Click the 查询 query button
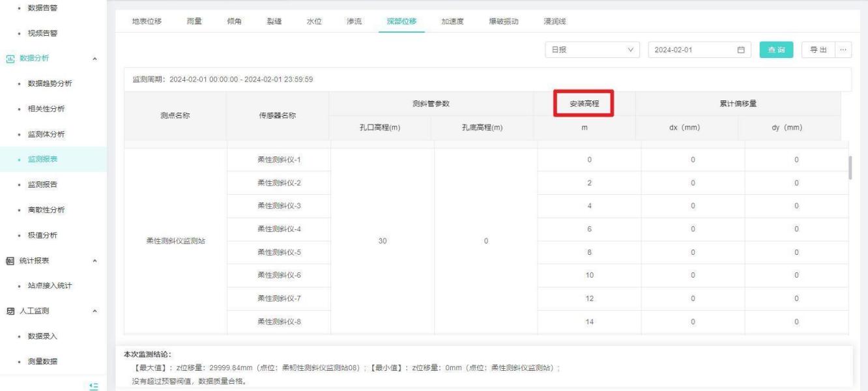868x391 pixels. (776, 50)
